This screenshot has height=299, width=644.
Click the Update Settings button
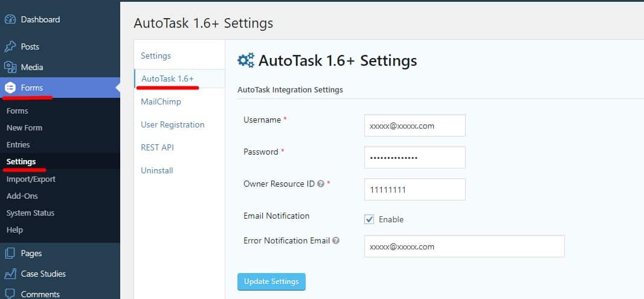(x=271, y=281)
